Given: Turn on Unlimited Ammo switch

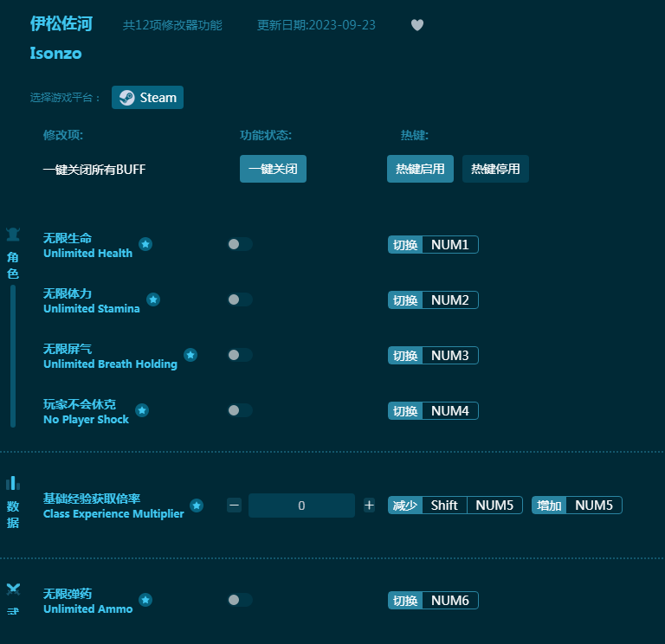Looking at the screenshot, I should [x=240, y=600].
